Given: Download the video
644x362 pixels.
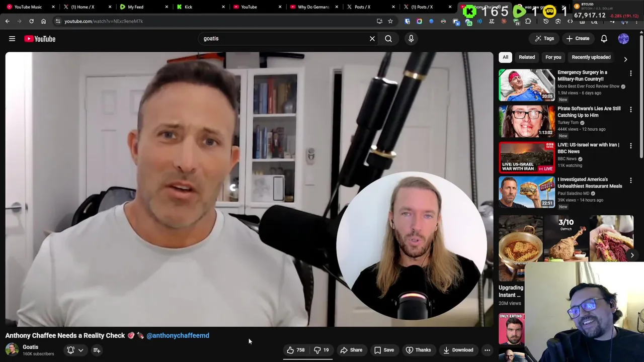Looking at the screenshot, I should point(458,350).
